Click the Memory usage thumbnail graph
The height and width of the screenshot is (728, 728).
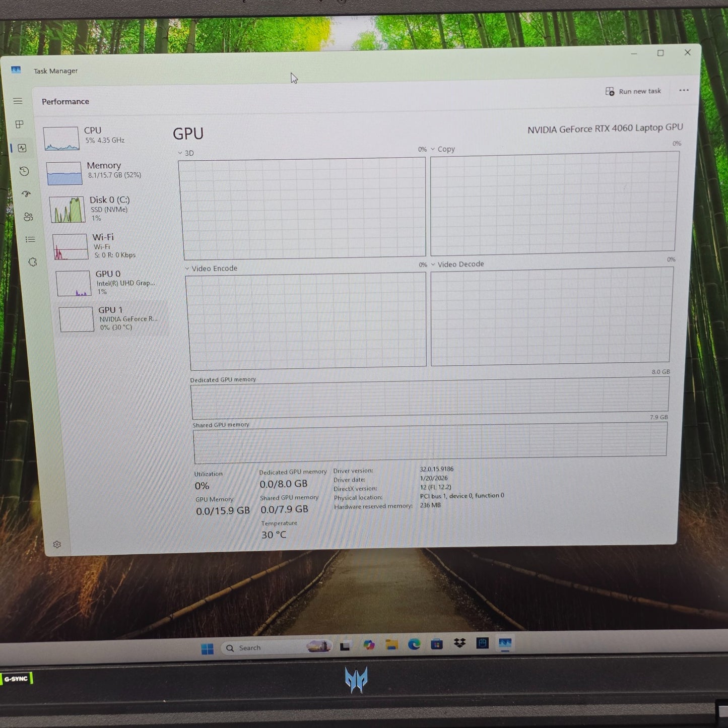pyautogui.click(x=64, y=173)
